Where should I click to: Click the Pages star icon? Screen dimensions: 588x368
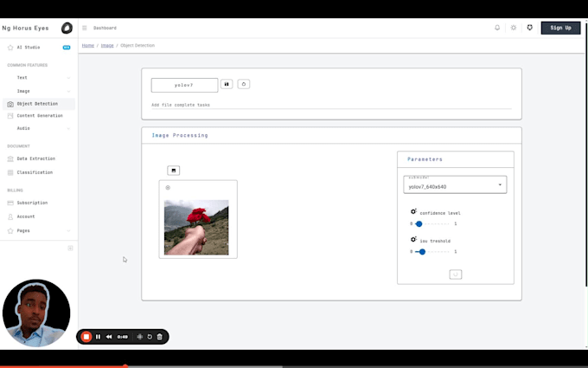coord(10,231)
